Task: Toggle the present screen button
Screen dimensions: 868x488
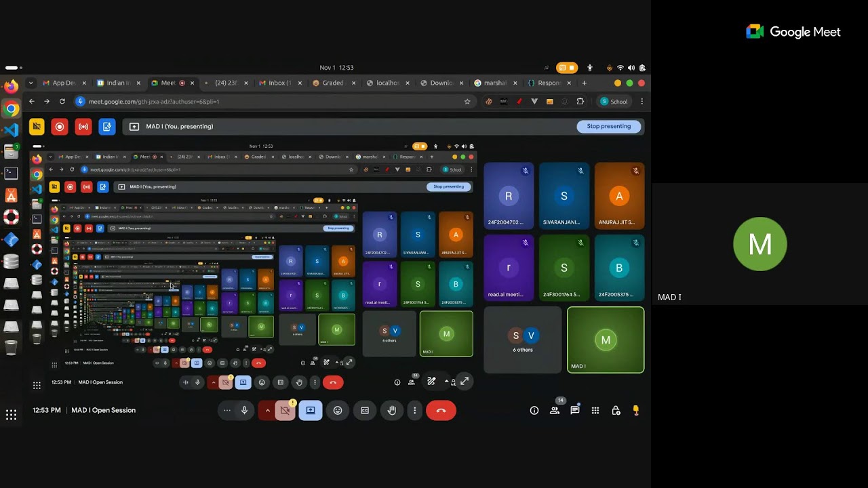Action: pos(311,410)
